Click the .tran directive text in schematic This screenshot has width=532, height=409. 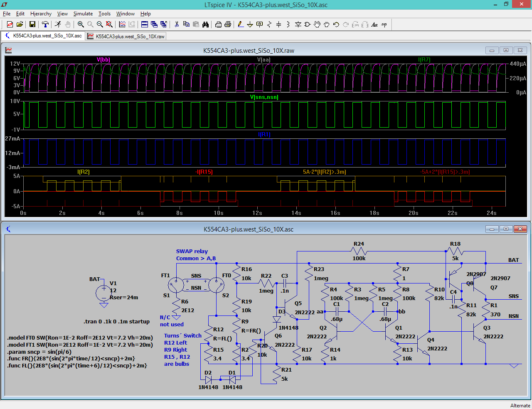pos(116,321)
